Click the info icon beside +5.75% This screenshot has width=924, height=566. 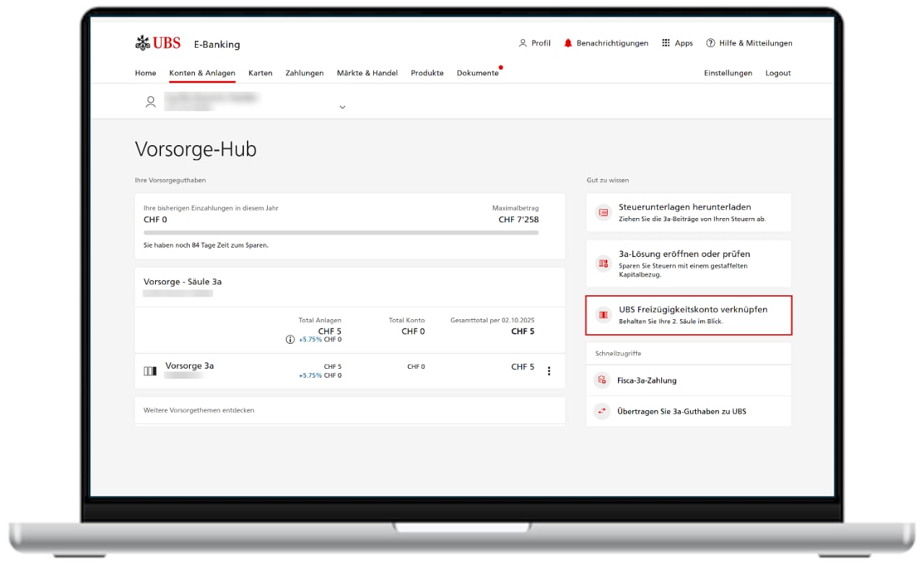(x=290, y=339)
